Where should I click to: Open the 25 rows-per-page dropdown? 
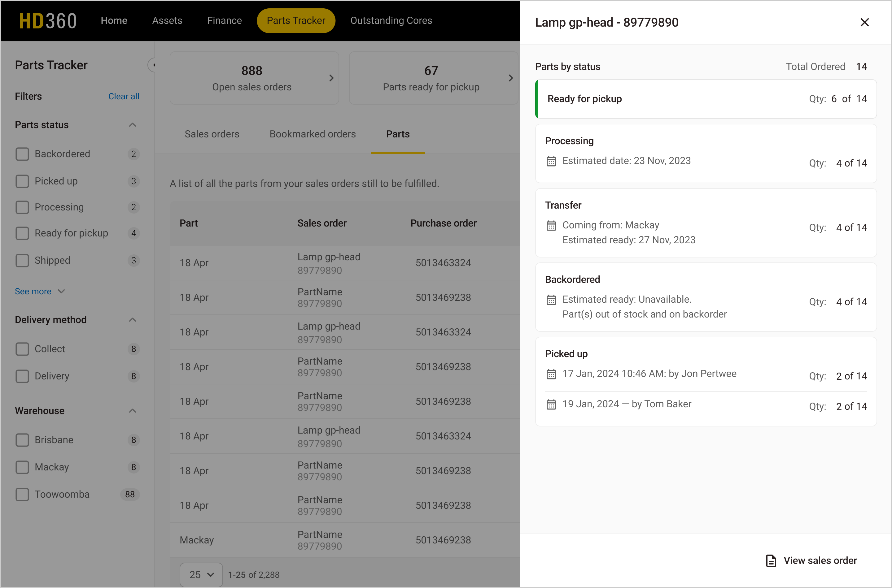pyautogui.click(x=201, y=574)
